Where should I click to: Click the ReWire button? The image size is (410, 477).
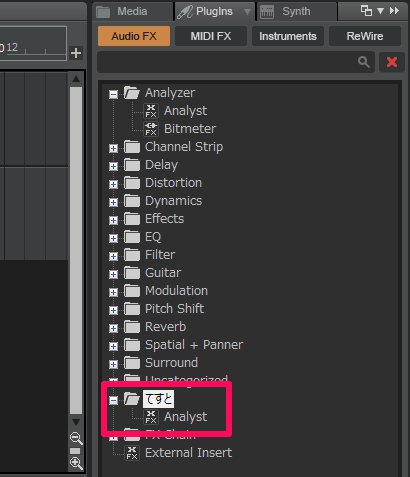click(365, 36)
